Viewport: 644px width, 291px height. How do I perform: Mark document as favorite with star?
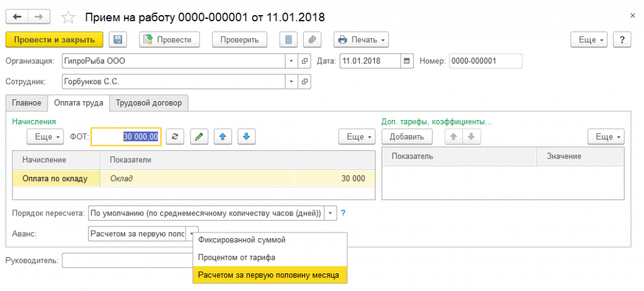click(x=70, y=15)
